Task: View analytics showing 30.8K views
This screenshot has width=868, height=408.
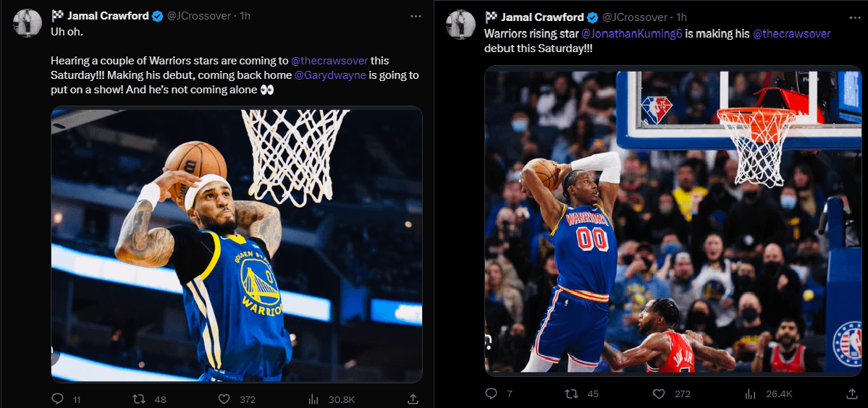Action: tap(316, 399)
